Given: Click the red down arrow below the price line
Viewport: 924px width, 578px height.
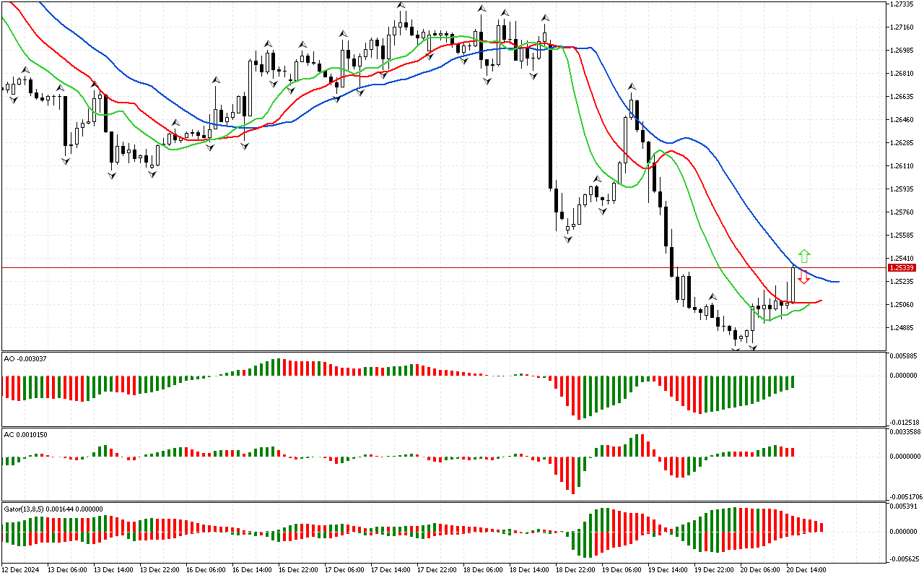Looking at the screenshot, I should 803,277.
